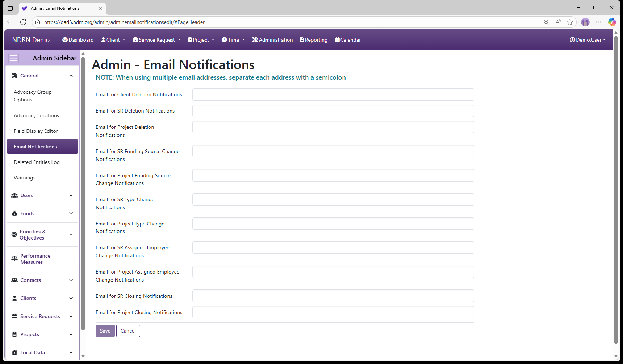Image resolution: width=623 pixels, height=364 pixels.
Task: Click the Performance Measures scale icon
Action: 14,259
